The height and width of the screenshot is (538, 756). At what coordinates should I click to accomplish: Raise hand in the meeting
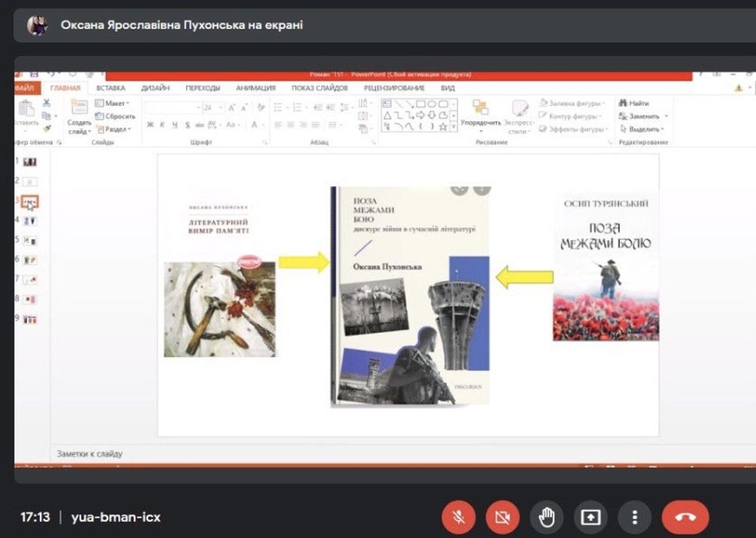coord(546,518)
